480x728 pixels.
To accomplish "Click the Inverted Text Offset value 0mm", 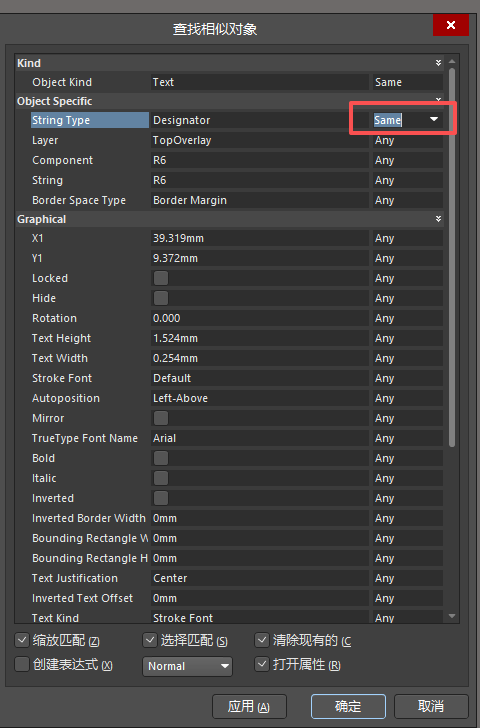I will coord(259,598).
